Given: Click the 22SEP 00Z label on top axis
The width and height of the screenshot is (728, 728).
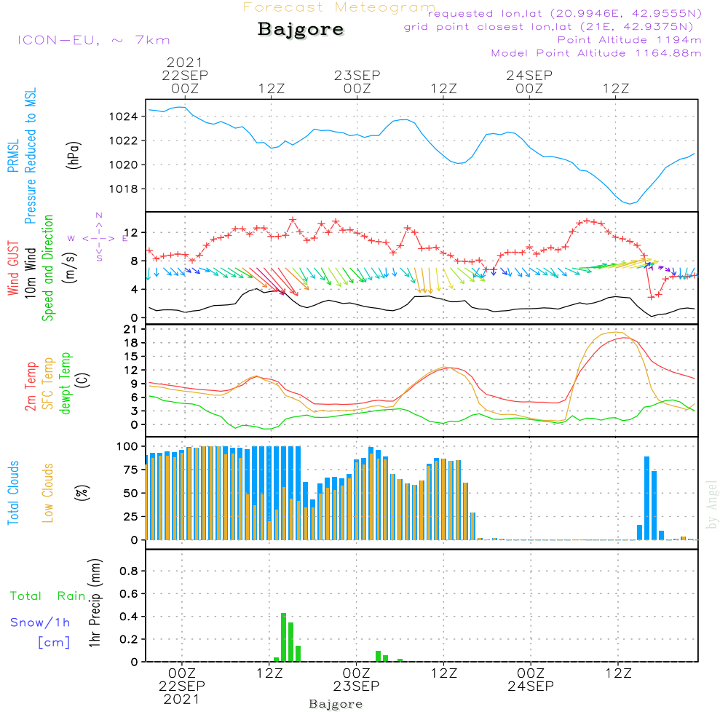Looking at the screenshot, I should click(185, 82).
